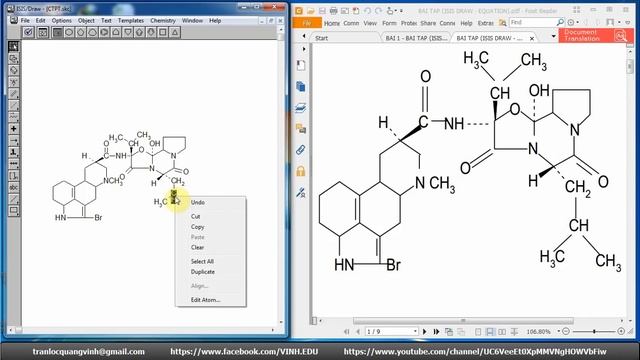Screen dimensions: 640x360
Task: Open the File menu in ISIS/Draw
Action: (x=25, y=20)
